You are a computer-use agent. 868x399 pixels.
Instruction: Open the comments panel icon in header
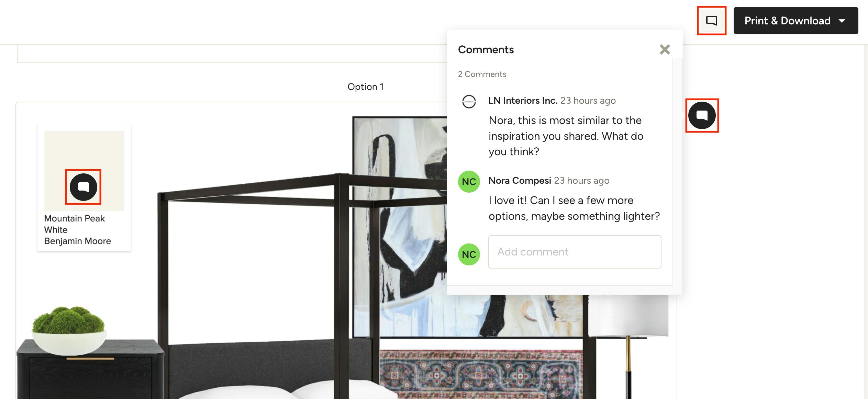(x=711, y=21)
